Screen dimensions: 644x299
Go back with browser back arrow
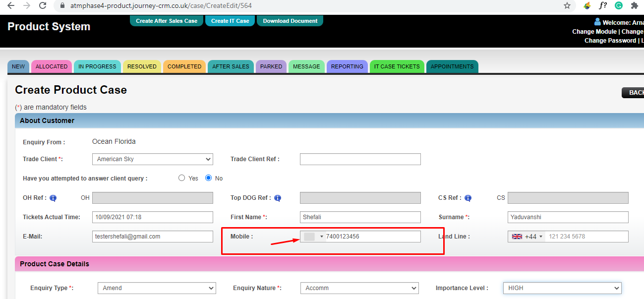10,6
